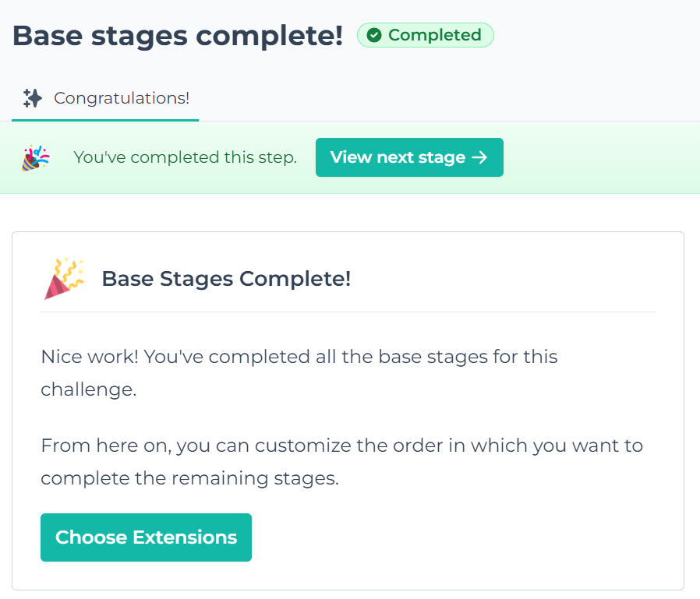This screenshot has height=599, width=700.
Task: Click the divider line under the card heading
Action: 348,312
